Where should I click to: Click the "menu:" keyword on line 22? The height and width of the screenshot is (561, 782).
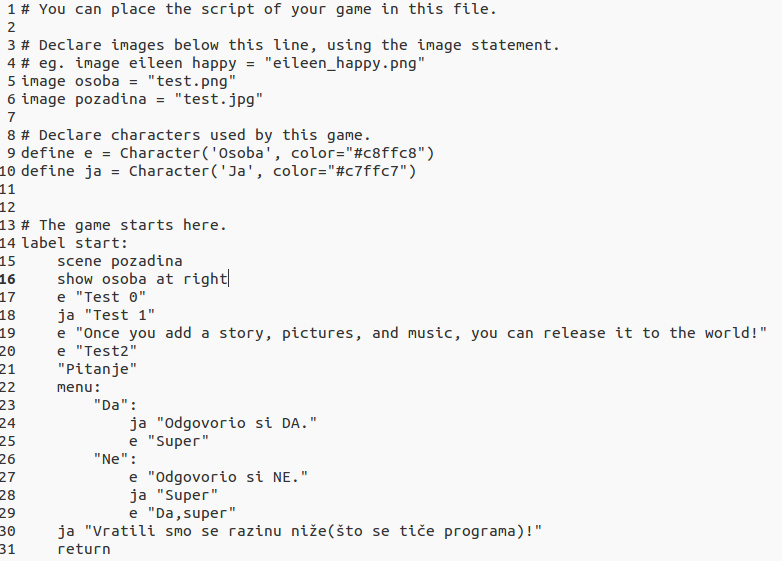79,387
